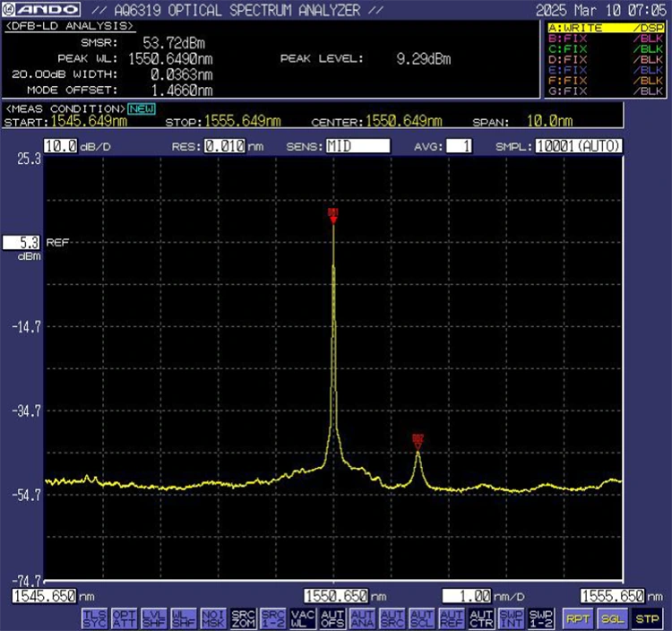
Task: Click the SRC ZOM indicator icon
Action: (x=243, y=618)
